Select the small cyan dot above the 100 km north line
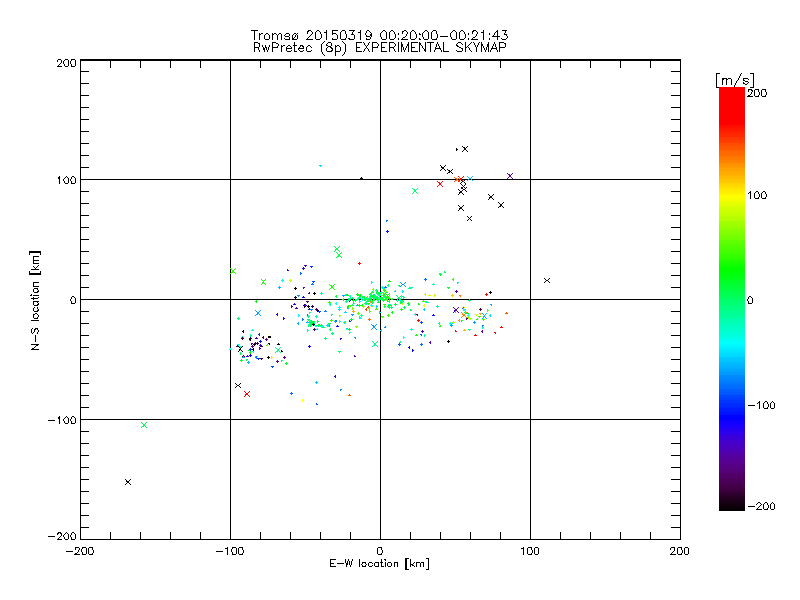Viewport: 800px width, 600px height. 320,166
